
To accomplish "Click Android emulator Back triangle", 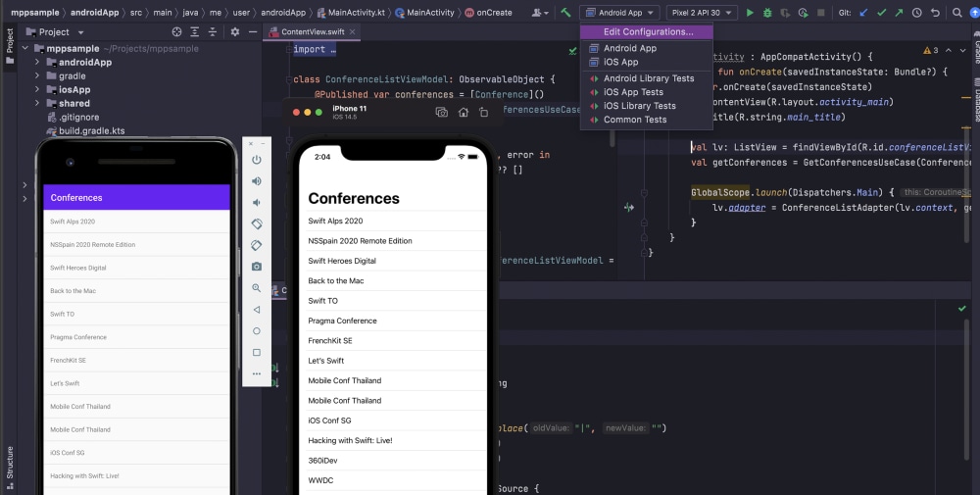I will [x=256, y=310].
